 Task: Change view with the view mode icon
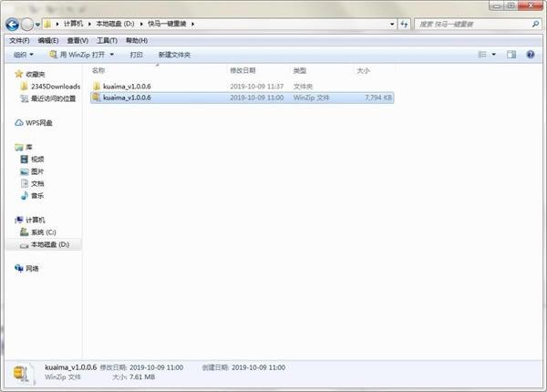482,55
